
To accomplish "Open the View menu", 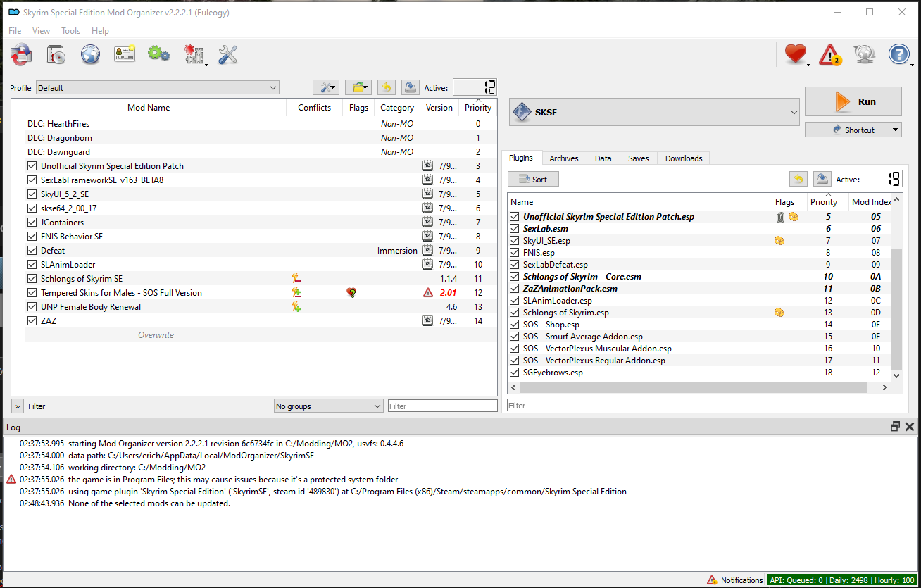I will [x=42, y=31].
